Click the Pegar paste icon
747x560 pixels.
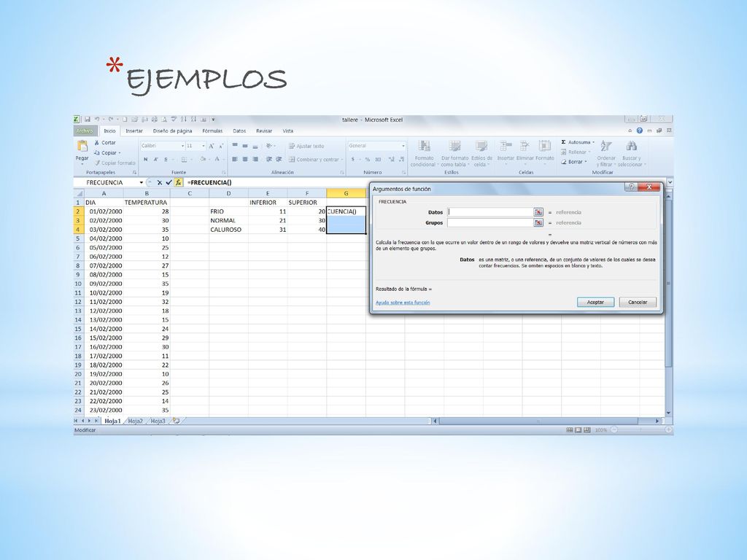point(82,146)
